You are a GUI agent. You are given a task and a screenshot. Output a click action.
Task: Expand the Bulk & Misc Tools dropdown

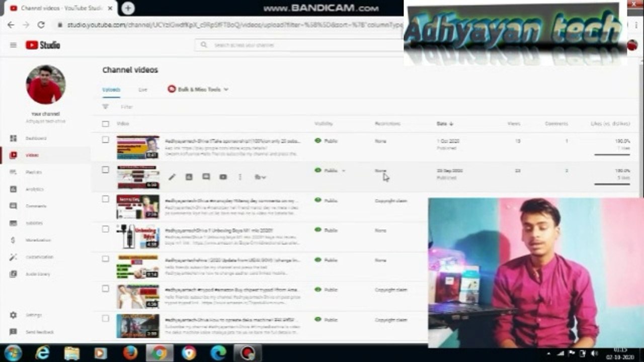click(198, 89)
